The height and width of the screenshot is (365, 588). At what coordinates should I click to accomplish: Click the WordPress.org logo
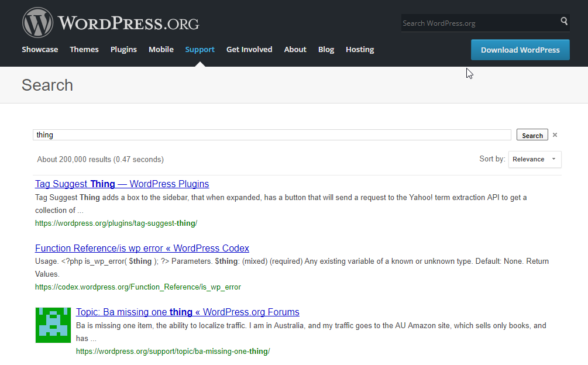pos(111,22)
